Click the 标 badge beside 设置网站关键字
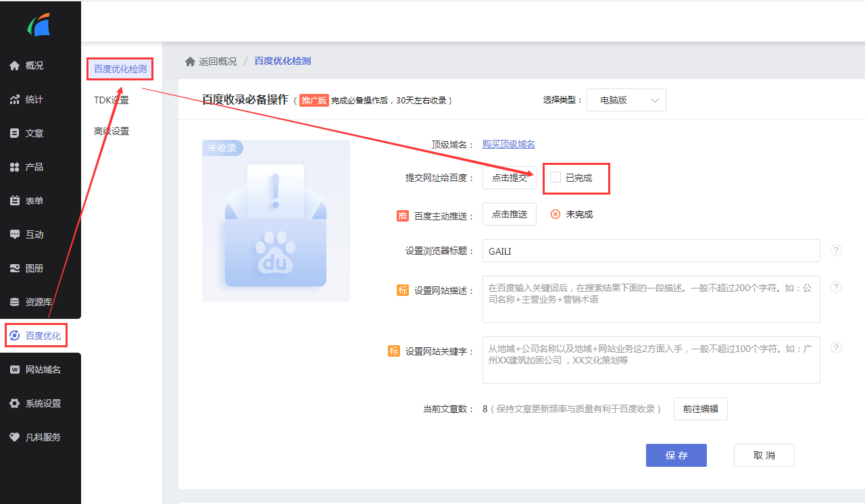The width and height of the screenshot is (865, 504). 394,351
